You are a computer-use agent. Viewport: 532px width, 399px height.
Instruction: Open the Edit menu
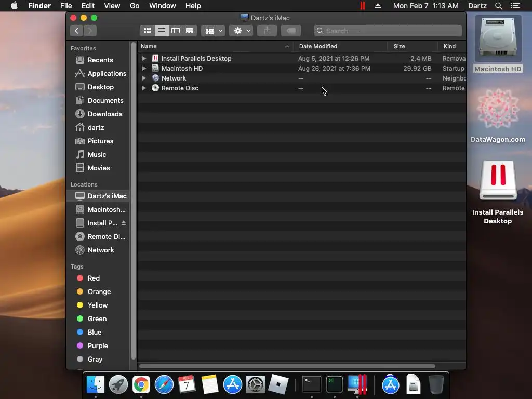[x=88, y=6]
